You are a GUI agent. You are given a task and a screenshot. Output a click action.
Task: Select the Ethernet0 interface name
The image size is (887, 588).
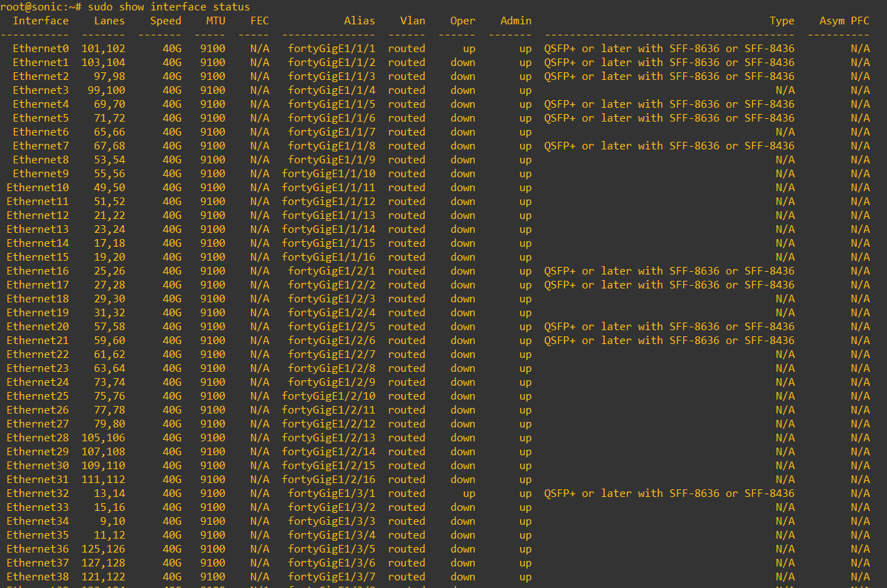(41, 48)
